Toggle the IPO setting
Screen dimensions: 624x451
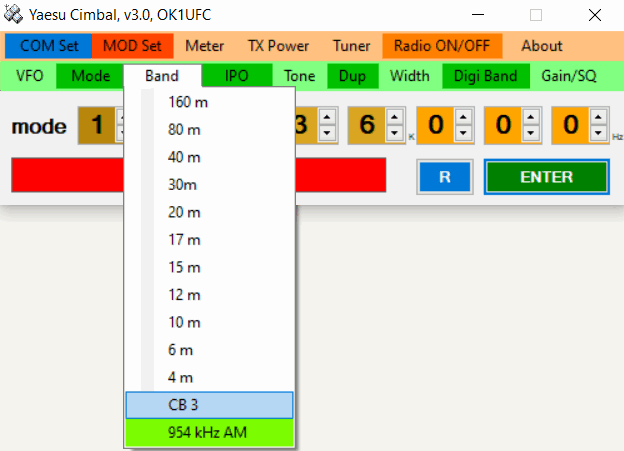[x=236, y=76]
